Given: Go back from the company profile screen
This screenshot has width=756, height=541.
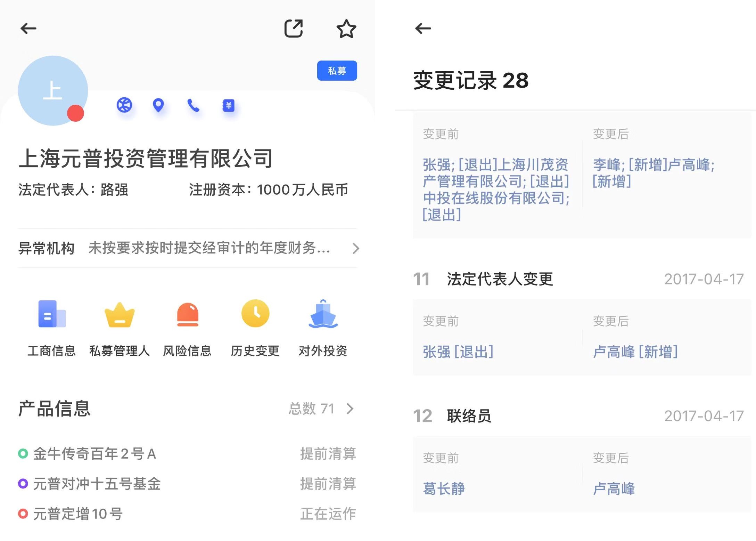Looking at the screenshot, I should [28, 29].
